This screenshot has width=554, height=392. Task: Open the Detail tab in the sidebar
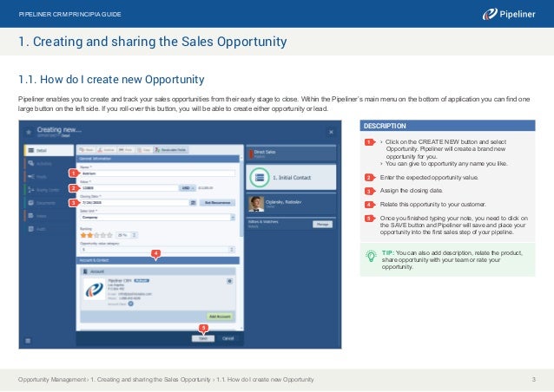(49, 150)
